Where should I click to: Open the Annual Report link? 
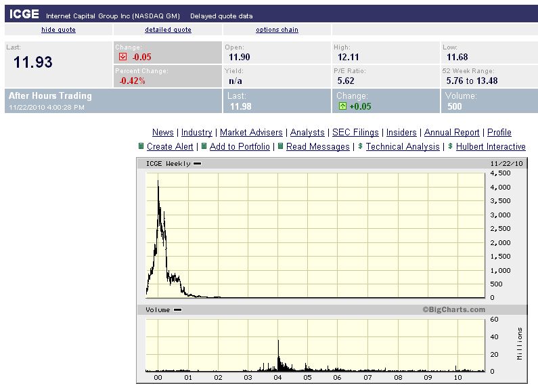click(x=452, y=132)
